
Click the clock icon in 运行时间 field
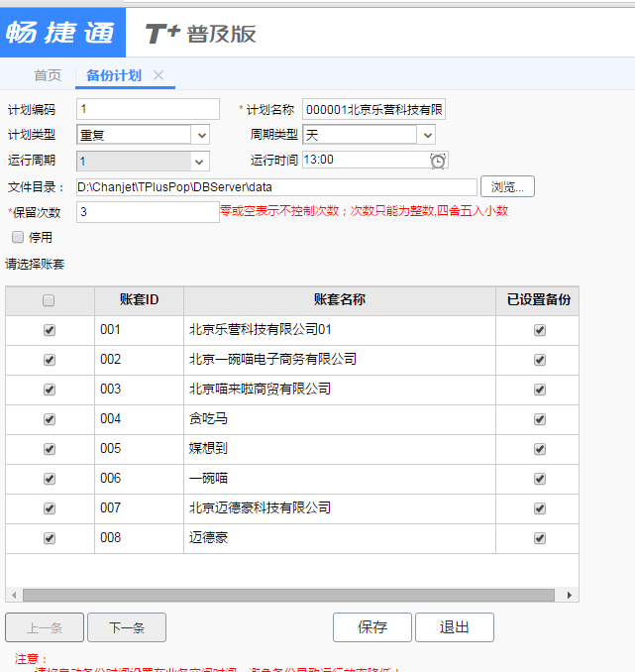[x=438, y=161]
